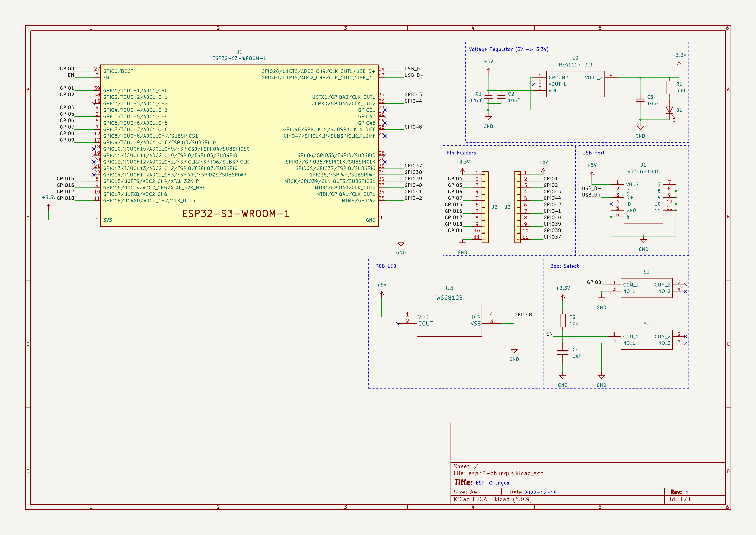
Task: Select resistor R1 330 symbol
Action: tap(669, 88)
